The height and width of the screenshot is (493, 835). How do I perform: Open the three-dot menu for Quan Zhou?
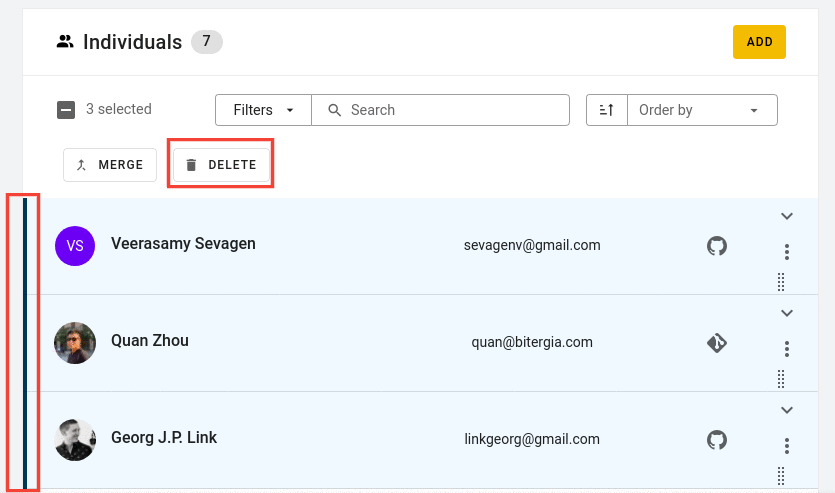pyautogui.click(x=787, y=349)
